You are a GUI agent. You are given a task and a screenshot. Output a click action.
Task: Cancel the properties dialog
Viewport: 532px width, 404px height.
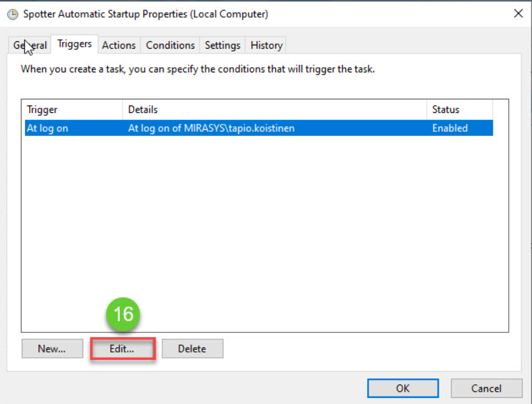pyautogui.click(x=487, y=388)
